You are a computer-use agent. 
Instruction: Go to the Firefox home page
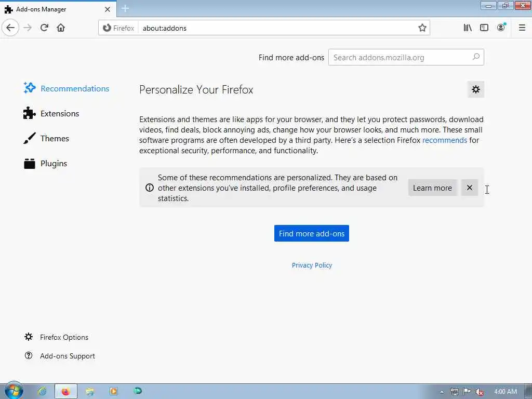61,28
